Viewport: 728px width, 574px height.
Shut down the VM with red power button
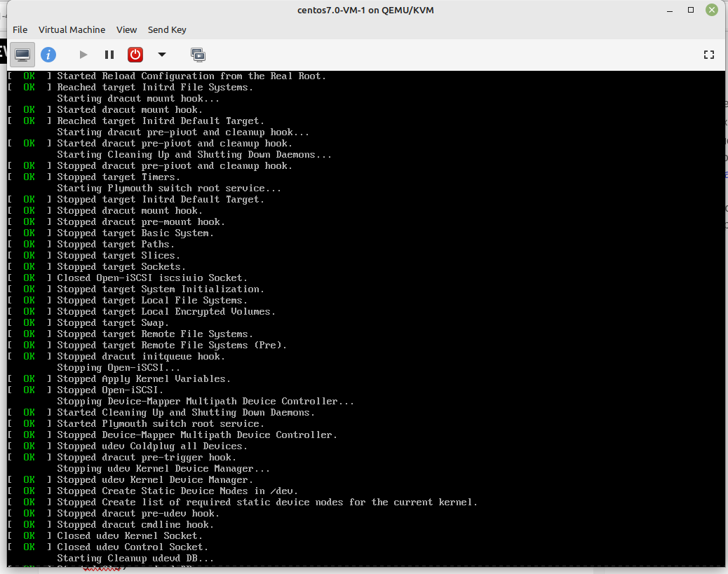point(135,55)
